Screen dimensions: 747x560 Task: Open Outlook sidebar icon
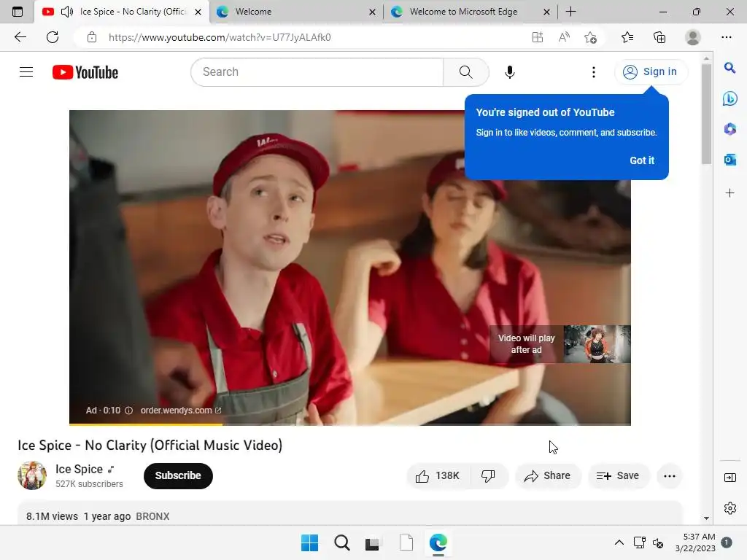(x=729, y=160)
